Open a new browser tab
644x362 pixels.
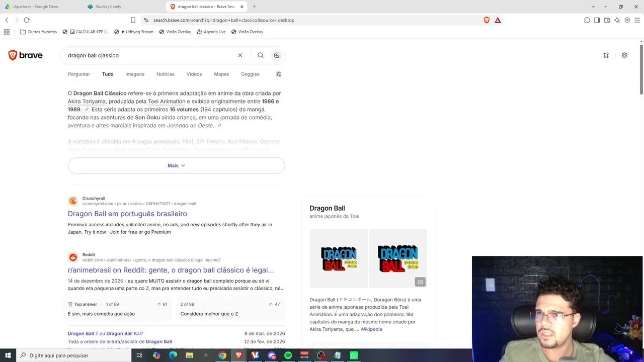point(254,7)
